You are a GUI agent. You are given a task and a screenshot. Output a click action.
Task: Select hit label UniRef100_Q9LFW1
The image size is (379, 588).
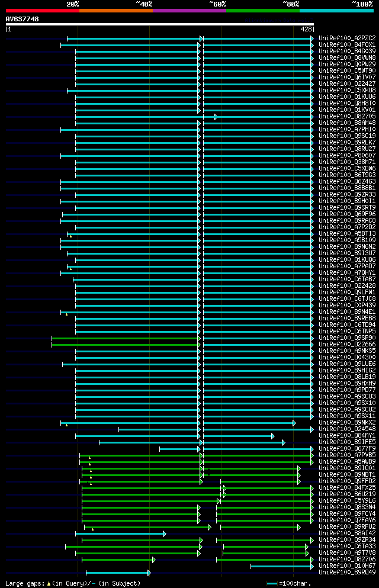(347, 293)
